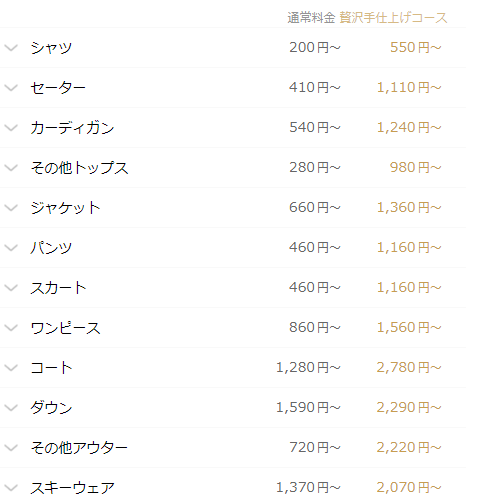Click the ワンピース category label
This screenshot has width=483, height=503.
(x=65, y=328)
